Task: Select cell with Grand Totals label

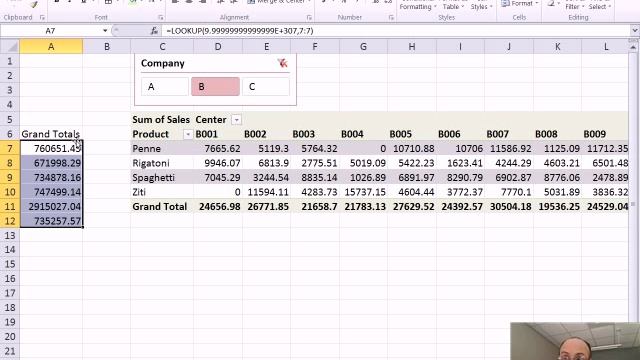Action: click(51, 134)
